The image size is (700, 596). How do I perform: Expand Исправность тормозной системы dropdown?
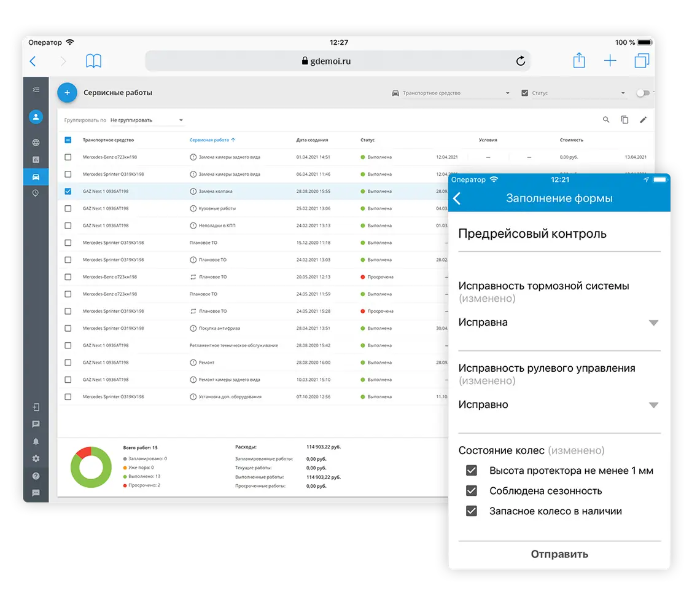click(x=653, y=323)
